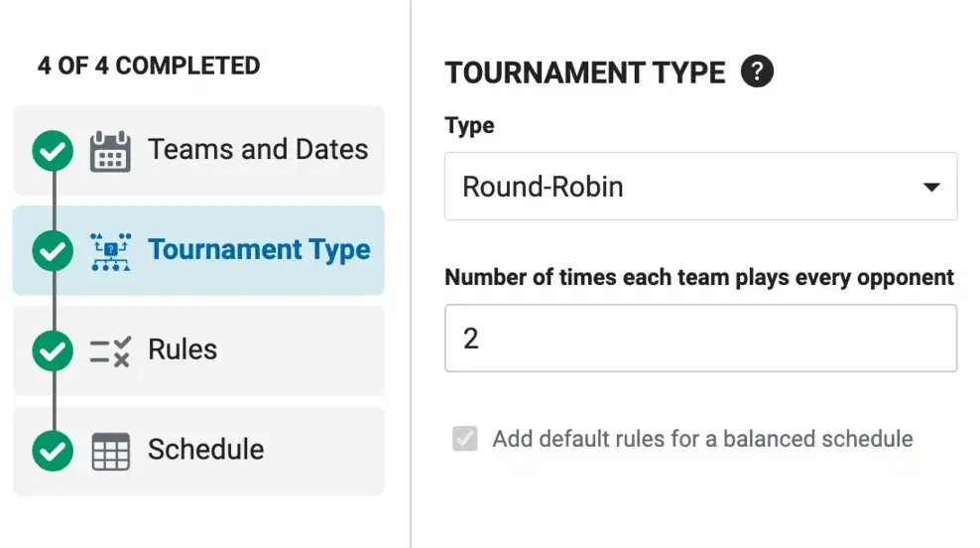Screen dimensions: 980x548
Task: Open the help question mark icon
Action: (757, 71)
